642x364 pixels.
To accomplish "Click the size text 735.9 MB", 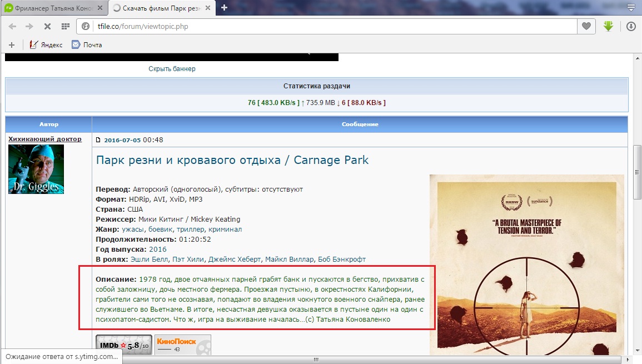I will click(321, 103).
